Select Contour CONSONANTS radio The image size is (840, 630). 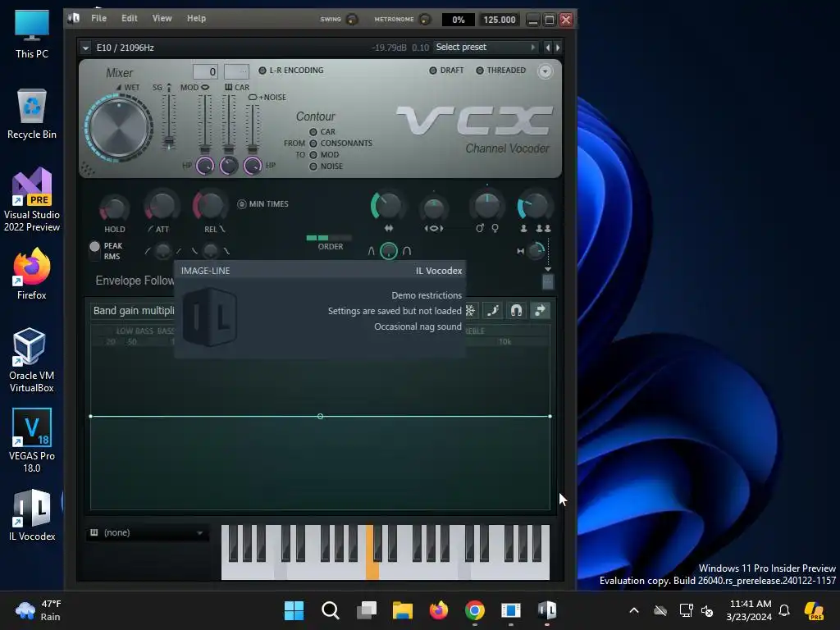point(313,144)
